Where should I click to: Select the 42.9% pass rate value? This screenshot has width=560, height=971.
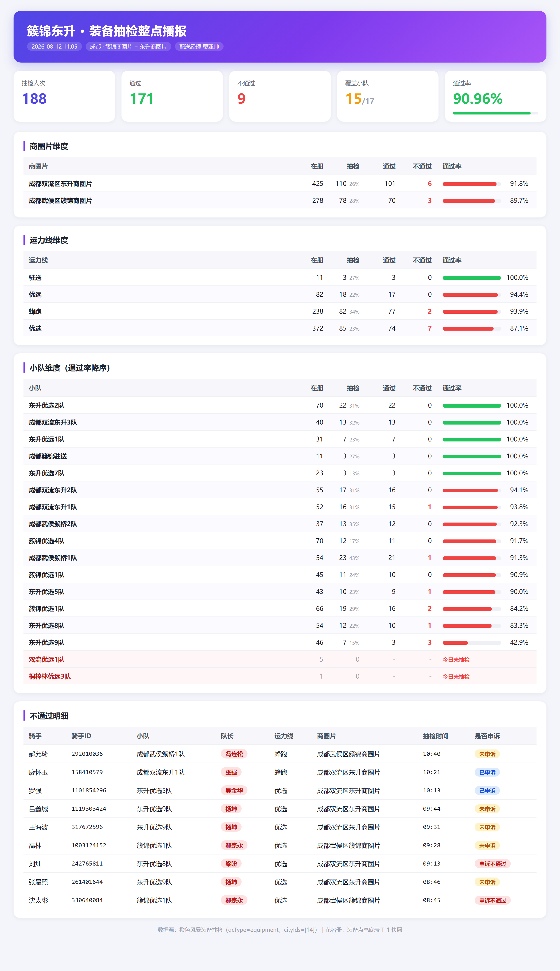(519, 642)
